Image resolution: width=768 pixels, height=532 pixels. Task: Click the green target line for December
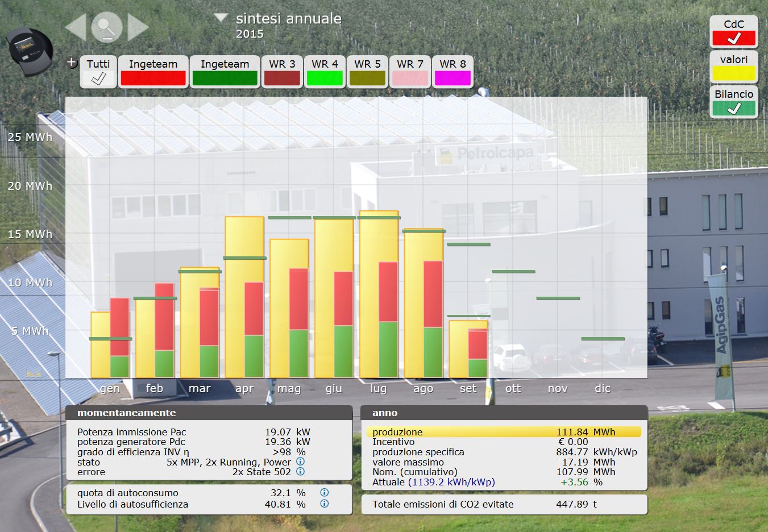point(603,339)
